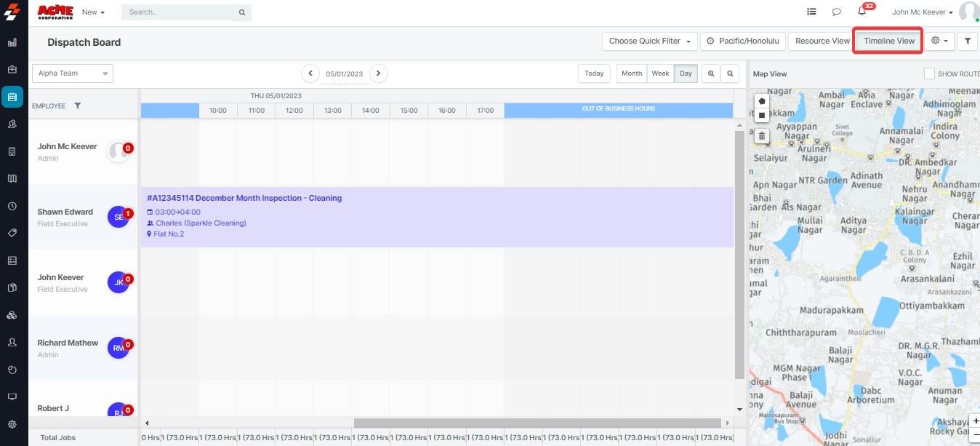Click the Today button

pos(594,73)
